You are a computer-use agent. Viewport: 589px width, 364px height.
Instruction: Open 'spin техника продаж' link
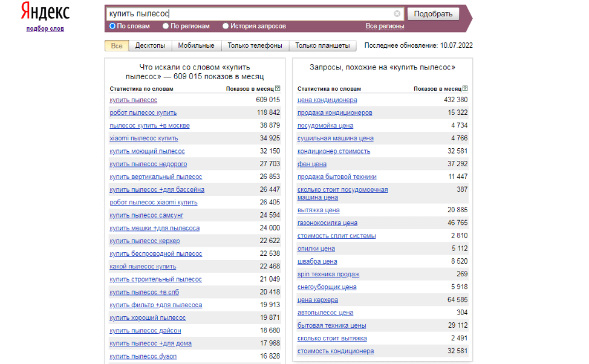click(x=328, y=274)
